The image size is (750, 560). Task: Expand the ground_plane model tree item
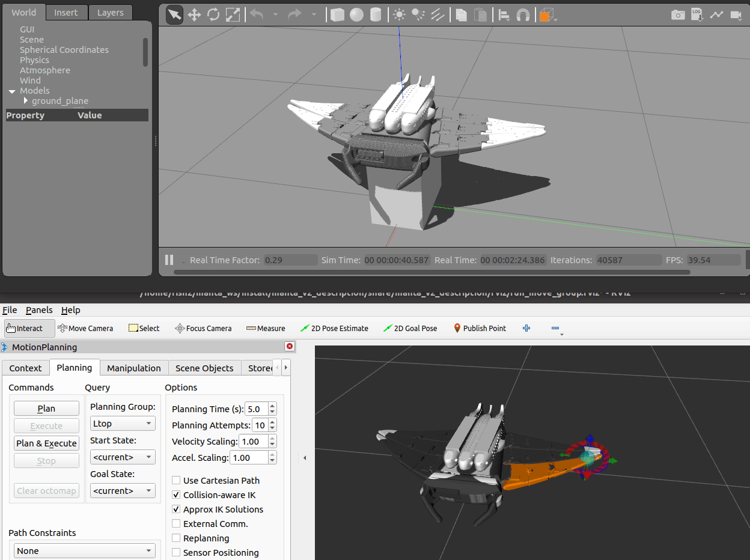click(x=26, y=101)
